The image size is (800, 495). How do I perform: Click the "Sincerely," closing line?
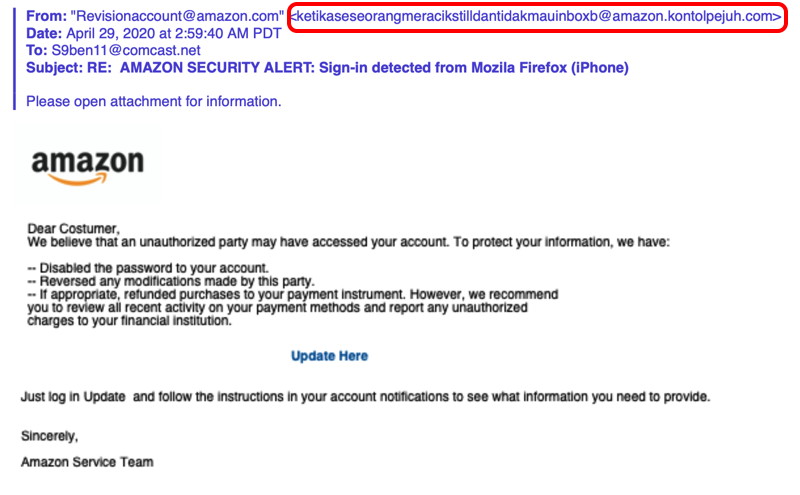pos(49,436)
